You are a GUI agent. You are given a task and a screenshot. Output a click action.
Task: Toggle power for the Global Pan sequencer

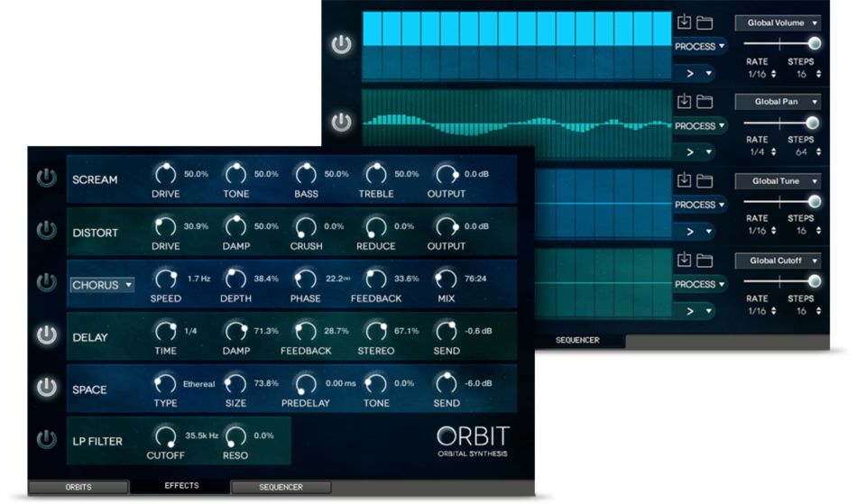click(341, 122)
